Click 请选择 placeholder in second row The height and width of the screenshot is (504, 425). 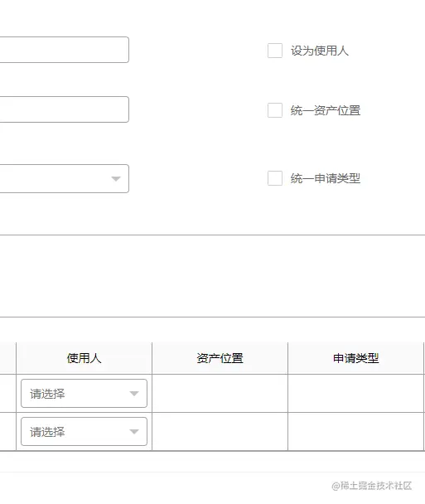pyautogui.click(x=47, y=432)
